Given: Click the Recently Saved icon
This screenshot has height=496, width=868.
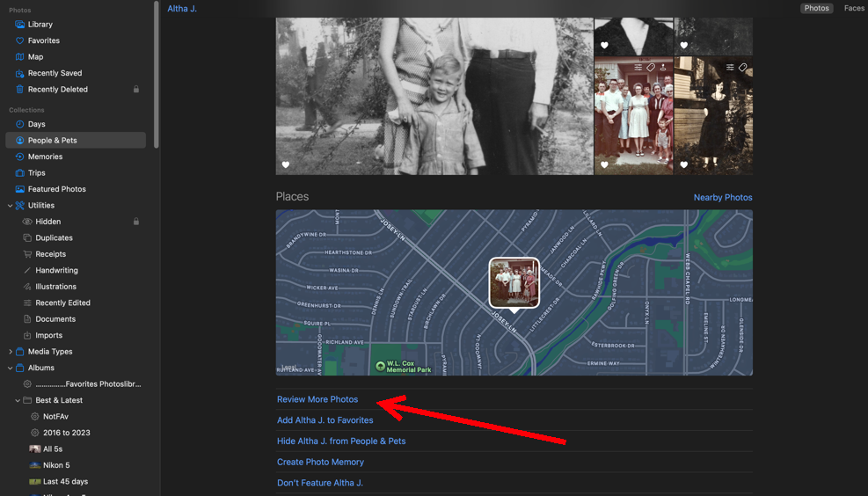Looking at the screenshot, I should click(x=20, y=73).
